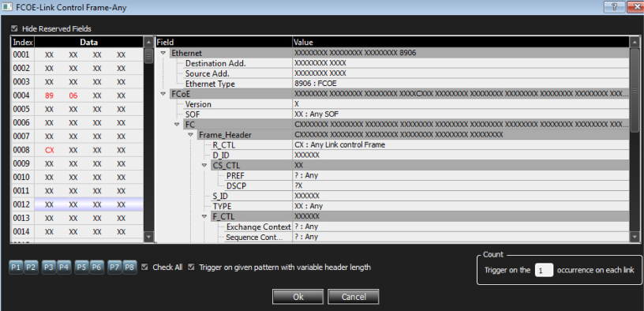Uncheck the Check All checkbox
This screenshot has height=311, width=644.
(x=144, y=267)
